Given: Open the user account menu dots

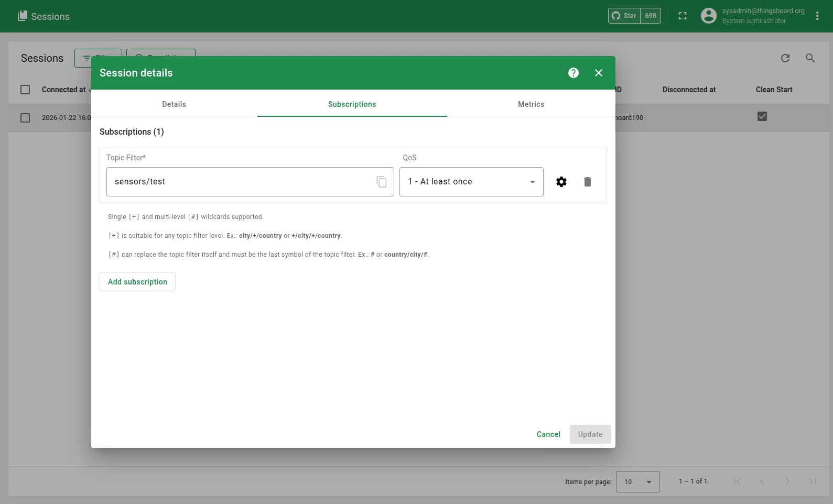Looking at the screenshot, I should (x=817, y=16).
